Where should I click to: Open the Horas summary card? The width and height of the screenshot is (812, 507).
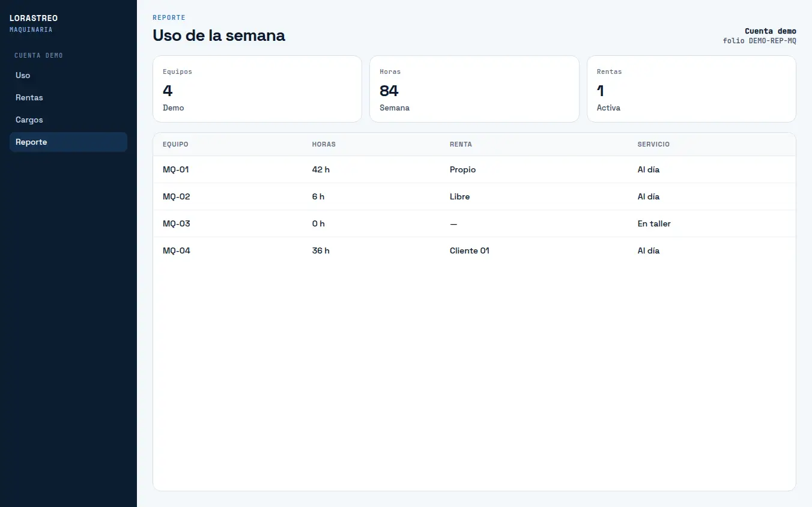pos(474,89)
